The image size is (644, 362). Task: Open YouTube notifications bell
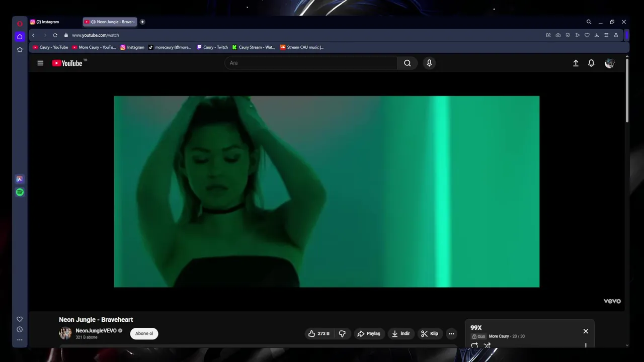591,63
